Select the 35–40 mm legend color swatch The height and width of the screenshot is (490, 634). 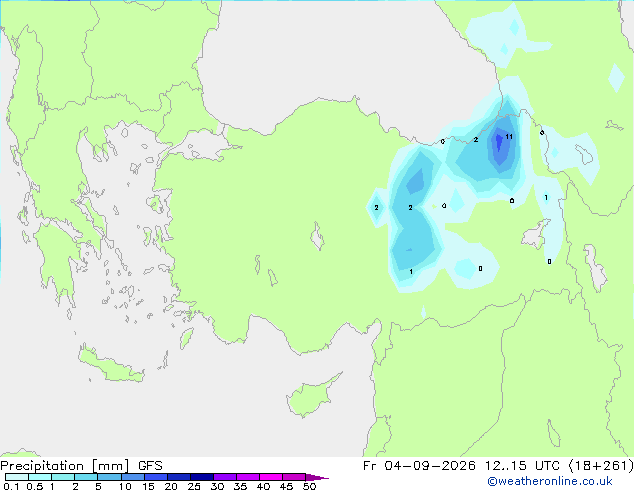click(x=248, y=477)
